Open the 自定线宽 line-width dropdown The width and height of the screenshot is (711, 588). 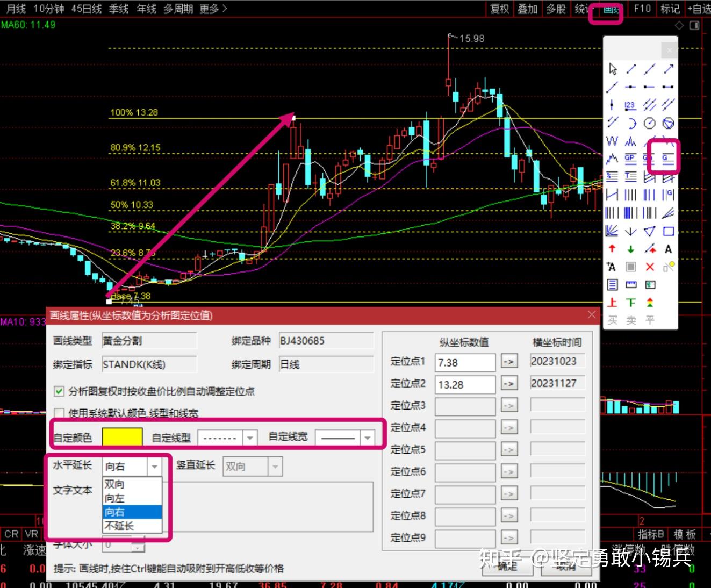pyautogui.click(x=367, y=437)
